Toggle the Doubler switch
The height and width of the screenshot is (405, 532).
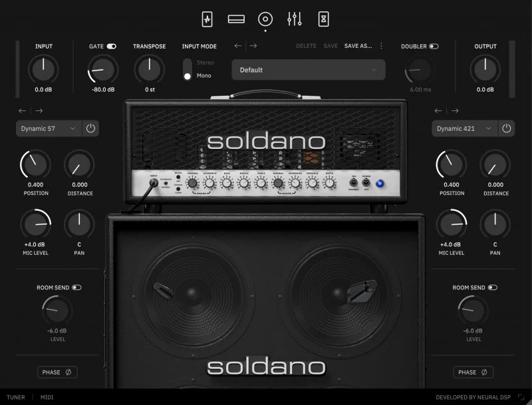pos(434,47)
